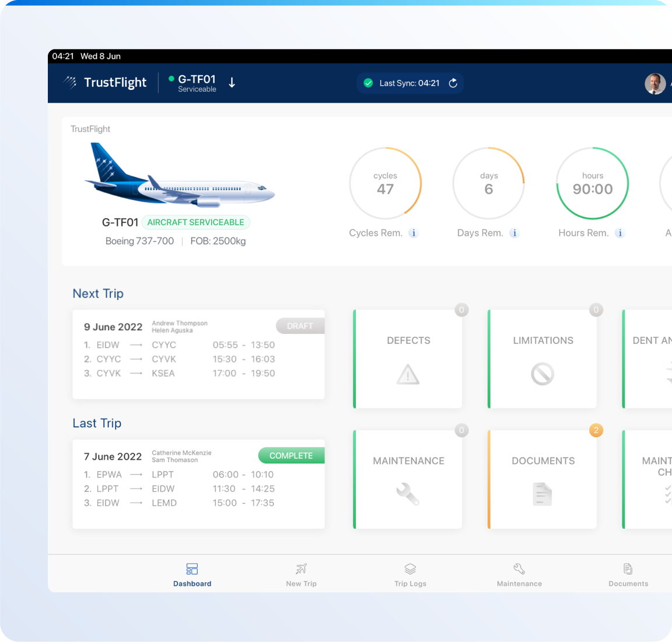
Task: Click the info icon beside Days Rem.
Action: 514,233
